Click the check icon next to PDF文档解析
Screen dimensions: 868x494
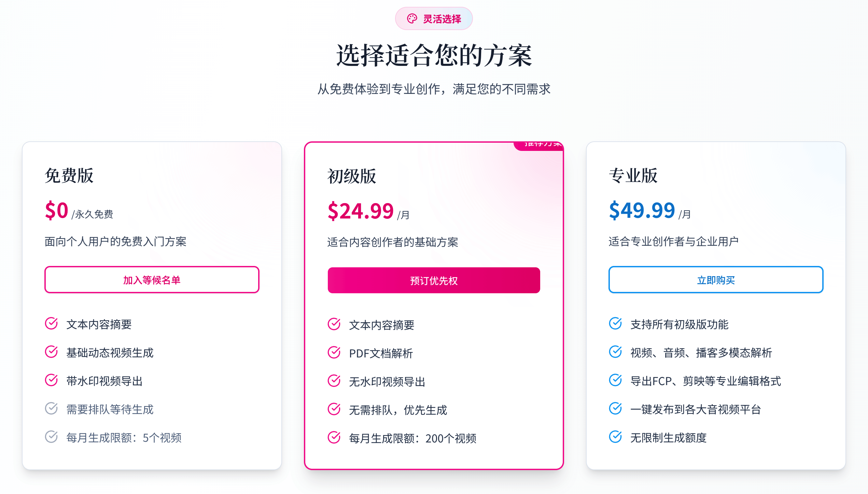click(x=334, y=353)
